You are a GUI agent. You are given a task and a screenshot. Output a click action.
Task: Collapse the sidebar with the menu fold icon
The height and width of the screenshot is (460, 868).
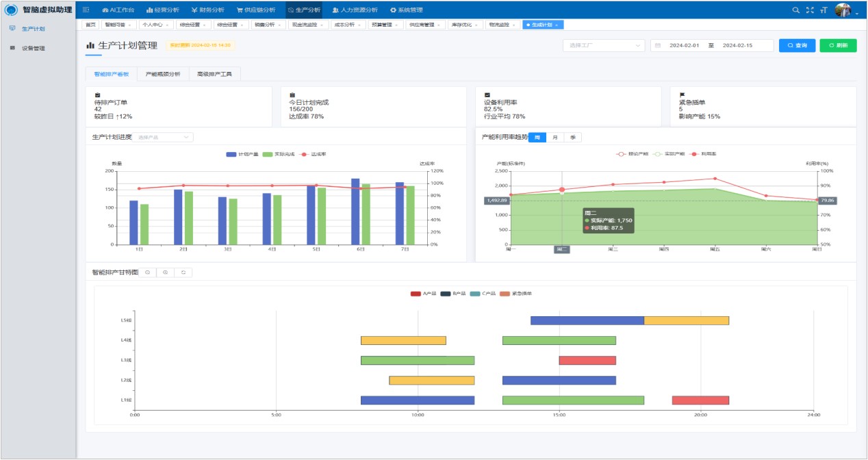(x=86, y=10)
